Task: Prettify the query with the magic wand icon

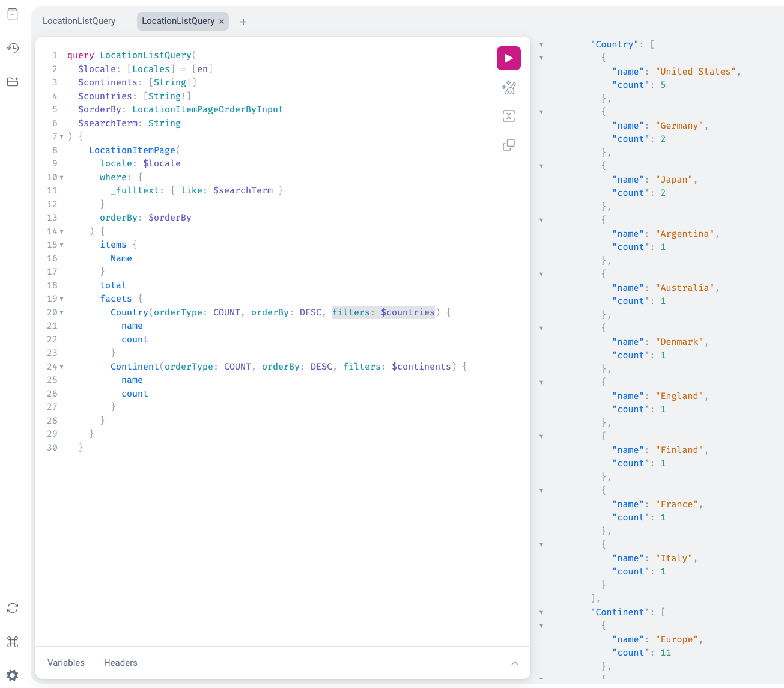Action: pos(508,88)
